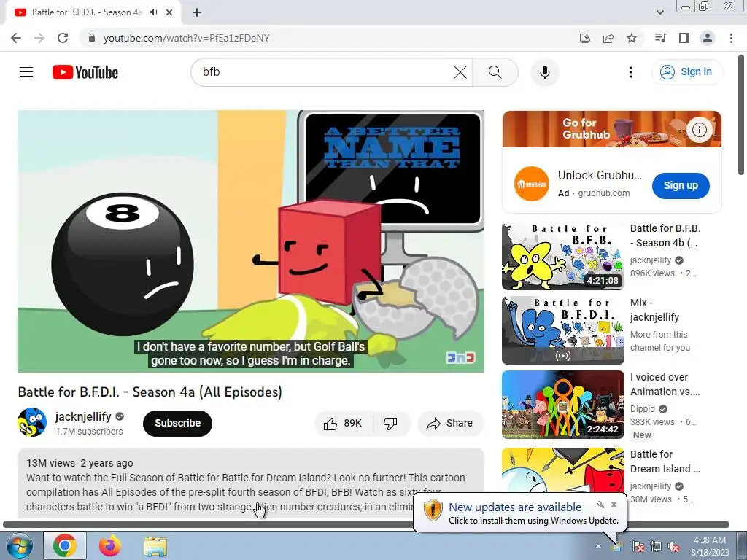Go back to the previous page

pyautogui.click(x=16, y=38)
